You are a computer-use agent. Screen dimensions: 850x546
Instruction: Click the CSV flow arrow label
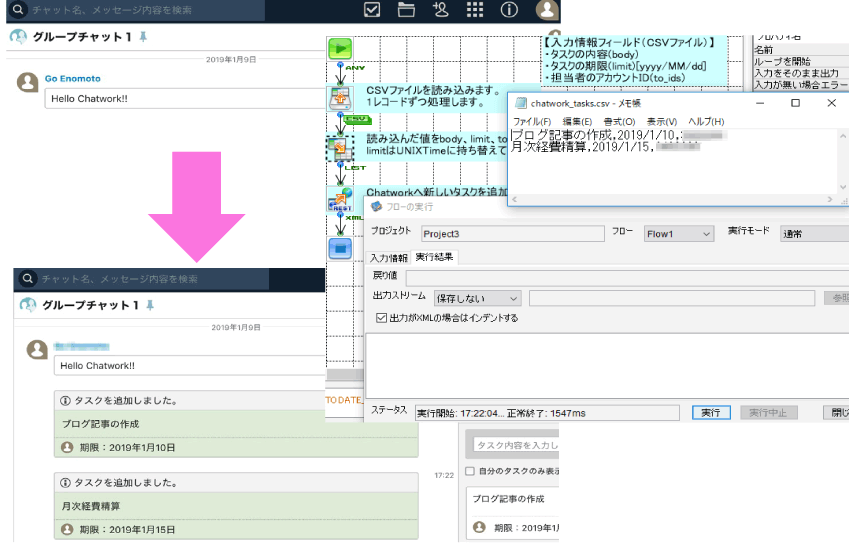point(357,119)
